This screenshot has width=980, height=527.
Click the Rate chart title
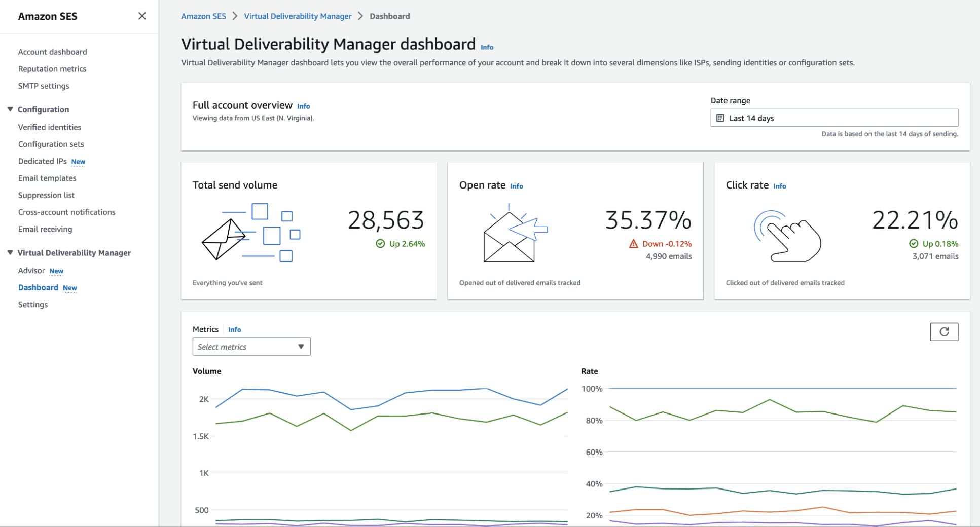point(590,371)
